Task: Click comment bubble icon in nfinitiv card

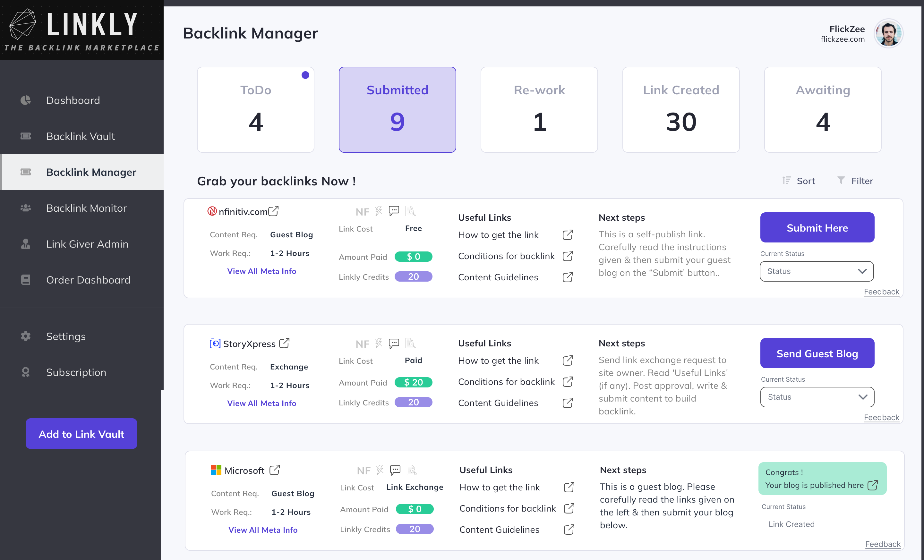Action: pyautogui.click(x=394, y=211)
